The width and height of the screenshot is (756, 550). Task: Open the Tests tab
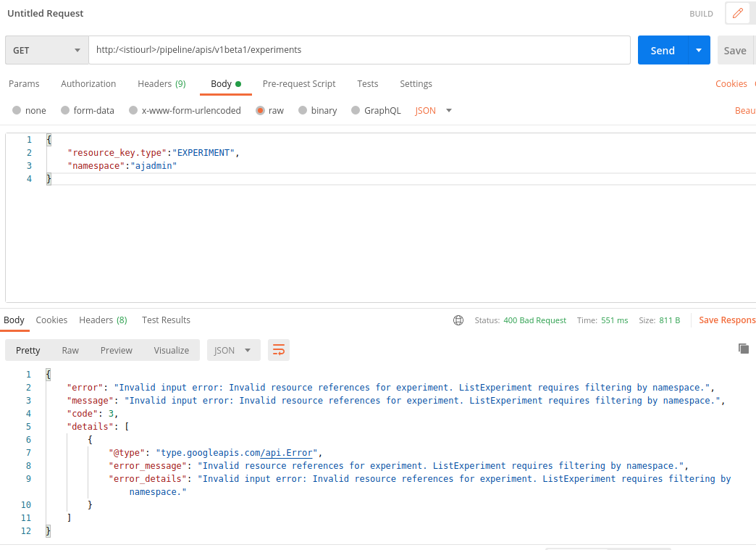[367, 84]
